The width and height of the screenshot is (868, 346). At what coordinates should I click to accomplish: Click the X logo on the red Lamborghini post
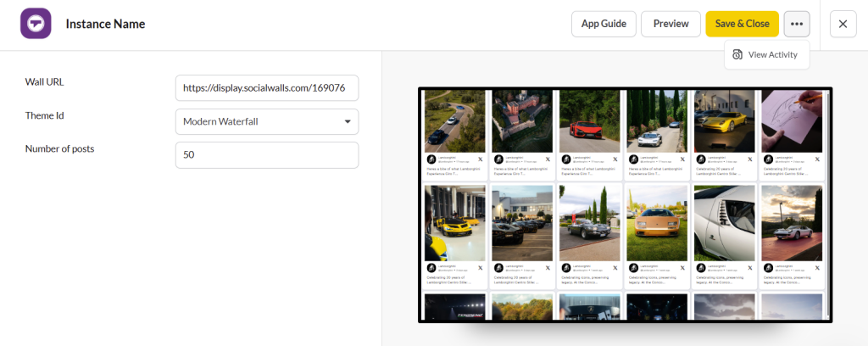point(614,159)
